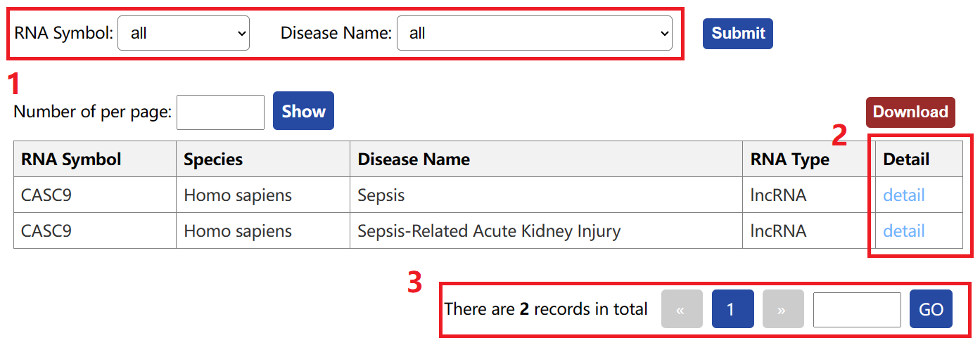Click CASC9 in the Sepsis row
Image resolution: width=980 pixels, height=345 pixels.
click(46, 195)
